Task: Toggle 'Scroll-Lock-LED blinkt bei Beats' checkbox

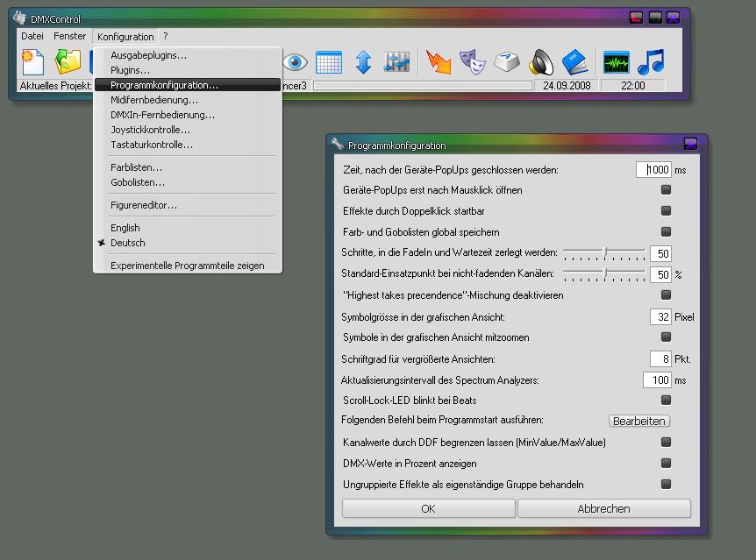Action: pos(666,401)
